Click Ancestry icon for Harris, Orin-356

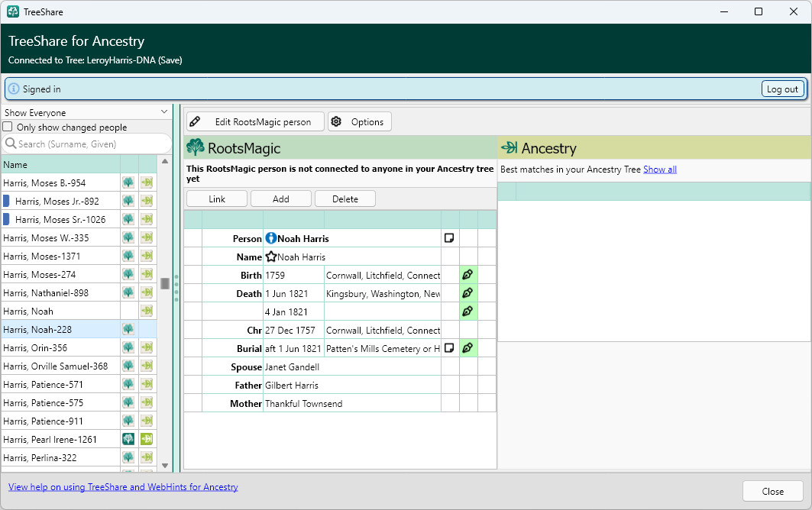[147, 347]
